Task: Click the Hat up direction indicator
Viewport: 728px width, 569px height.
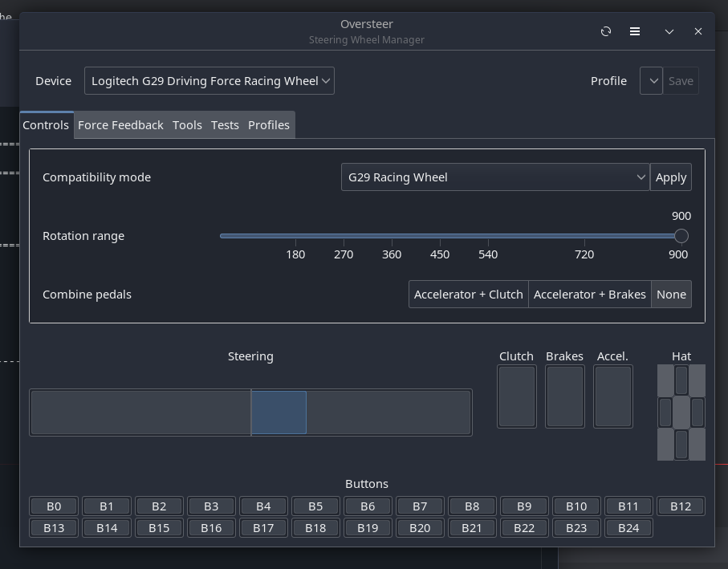Action: pyautogui.click(x=681, y=380)
